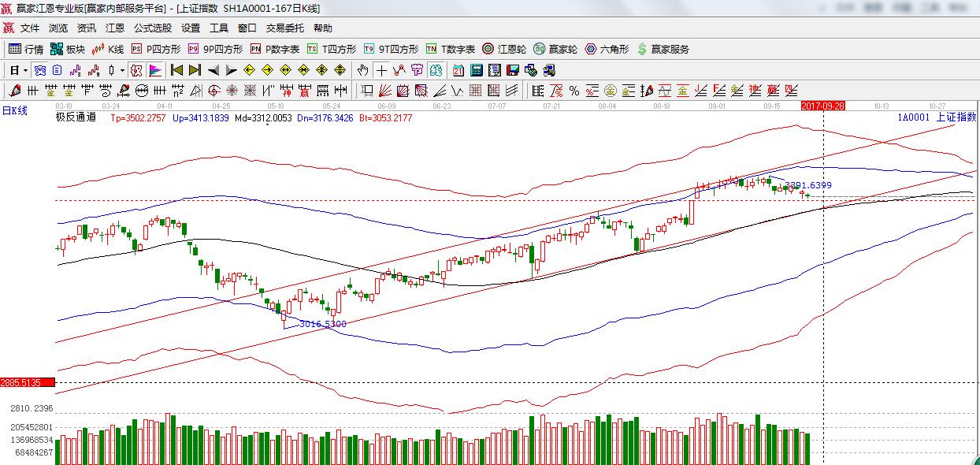Image resolution: width=980 pixels, height=465 pixels.
Task: Select the hand pan tool
Action: (x=362, y=70)
